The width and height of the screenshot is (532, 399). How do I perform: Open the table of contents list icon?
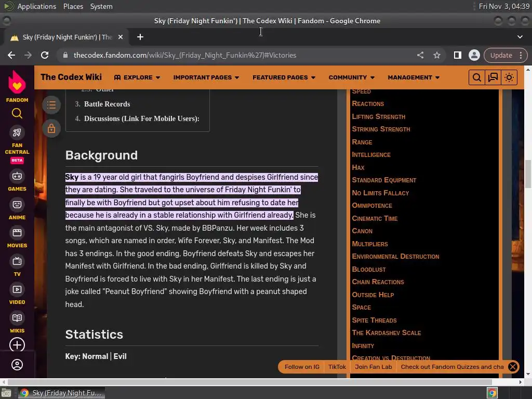click(x=51, y=105)
